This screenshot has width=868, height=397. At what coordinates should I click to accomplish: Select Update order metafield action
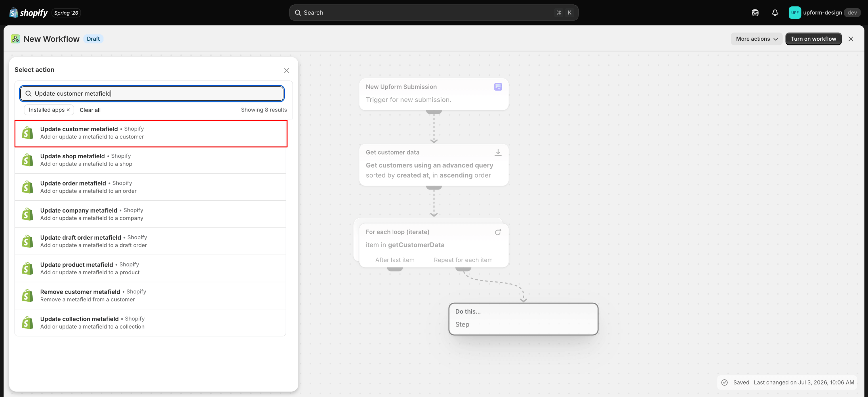(151, 187)
